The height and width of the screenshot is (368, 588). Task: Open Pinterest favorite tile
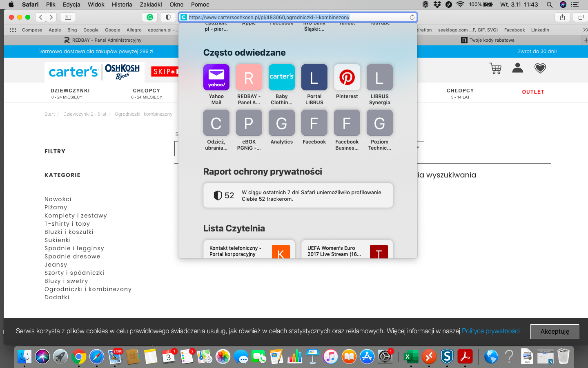[347, 77]
